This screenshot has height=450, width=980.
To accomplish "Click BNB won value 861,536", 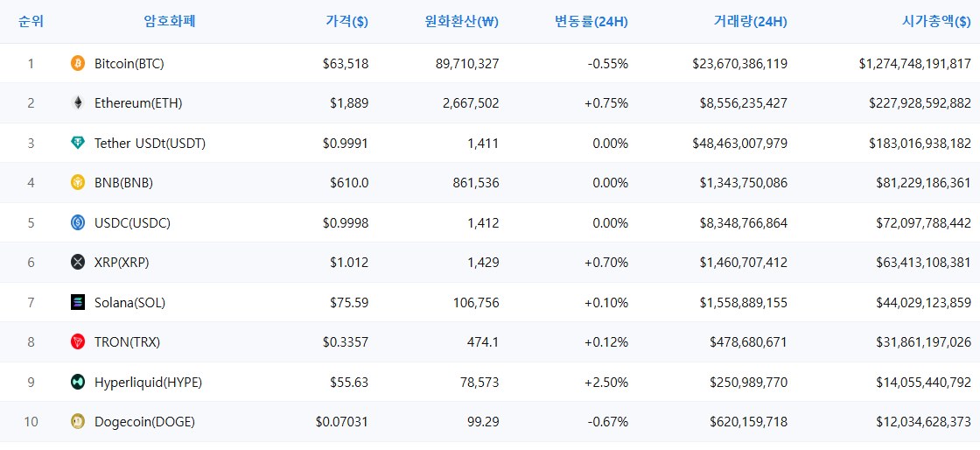I will pyautogui.click(x=476, y=183).
